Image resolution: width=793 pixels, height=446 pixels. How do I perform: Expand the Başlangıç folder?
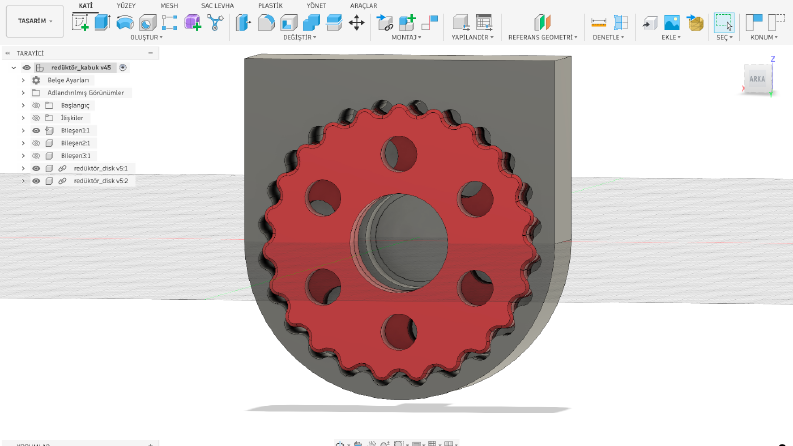(23, 105)
